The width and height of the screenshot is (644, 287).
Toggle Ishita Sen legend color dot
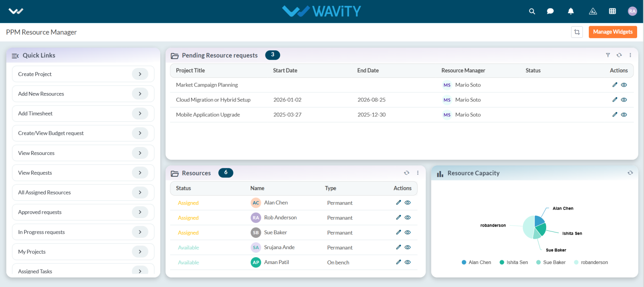click(502, 262)
